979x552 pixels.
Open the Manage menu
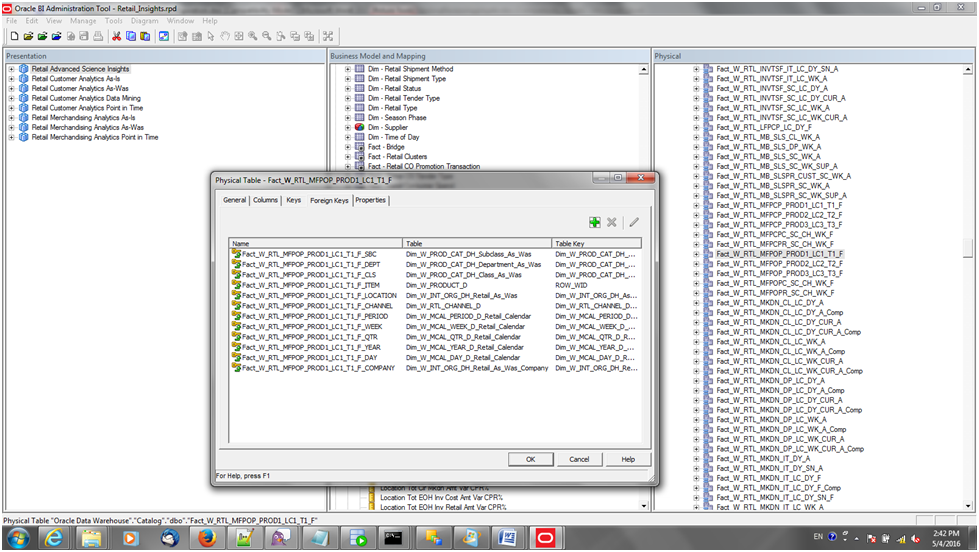click(83, 21)
